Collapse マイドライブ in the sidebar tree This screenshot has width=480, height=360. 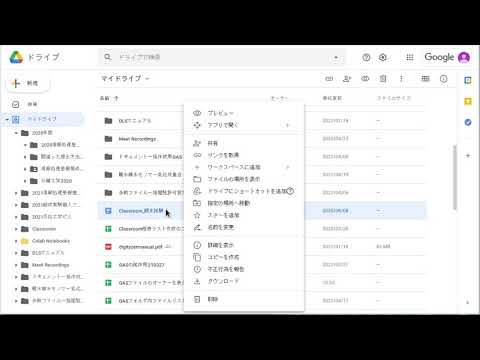(7, 119)
